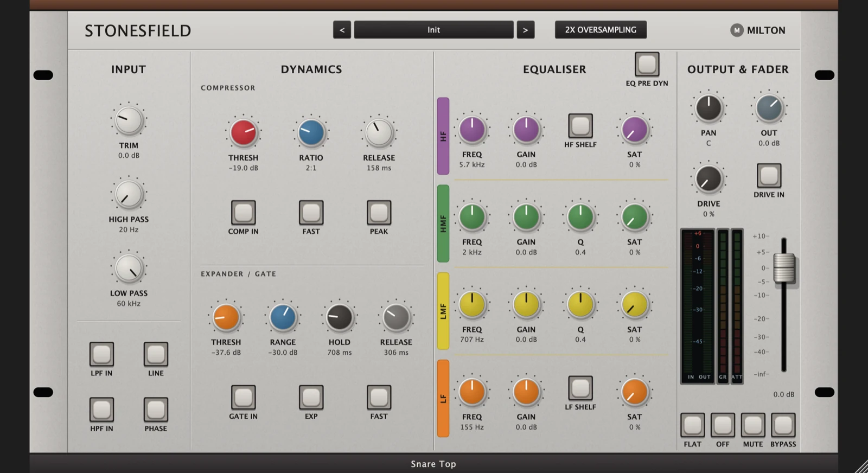The width and height of the screenshot is (868, 473).
Task: Click the MUTE button
Action: [x=753, y=425]
